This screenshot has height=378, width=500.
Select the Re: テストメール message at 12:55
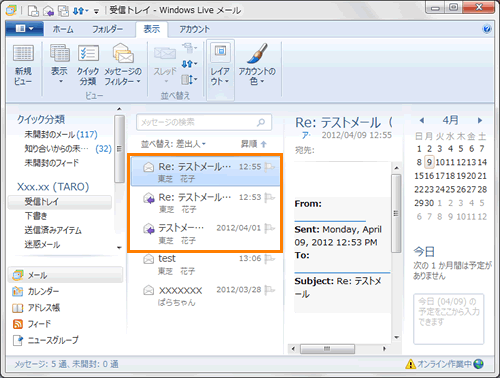[x=205, y=171]
